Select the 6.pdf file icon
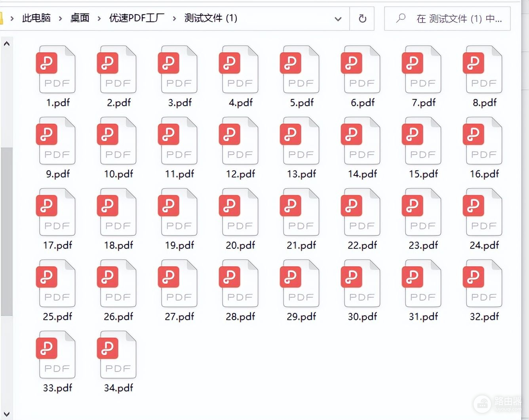The width and height of the screenshot is (529, 420). pos(361,69)
